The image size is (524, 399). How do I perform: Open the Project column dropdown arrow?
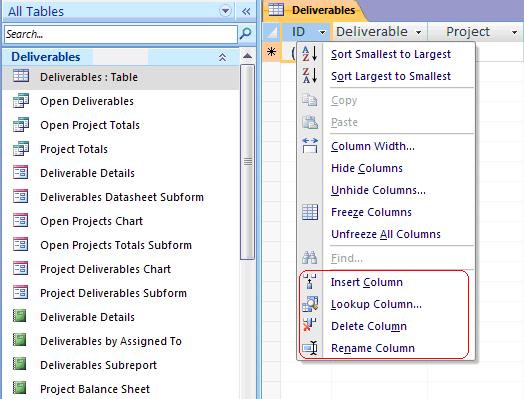pyautogui.click(x=514, y=32)
